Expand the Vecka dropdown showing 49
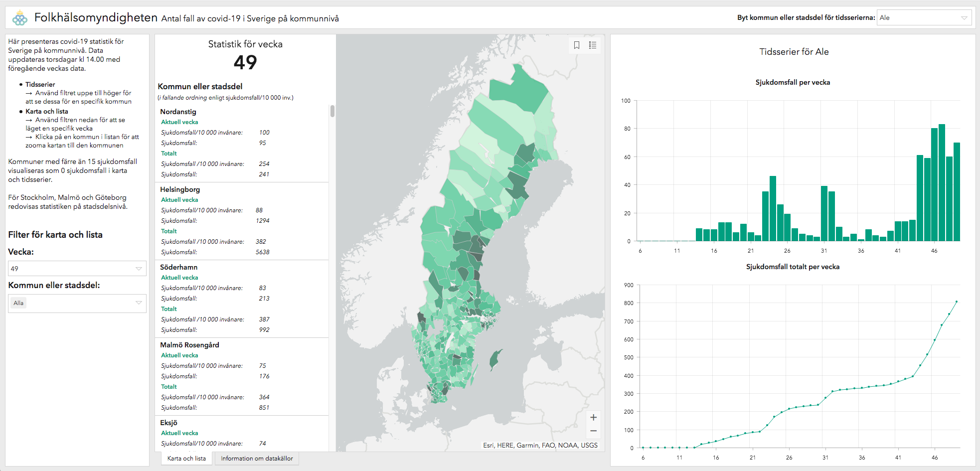Viewport: 980px width, 471px height. point(77,269)
